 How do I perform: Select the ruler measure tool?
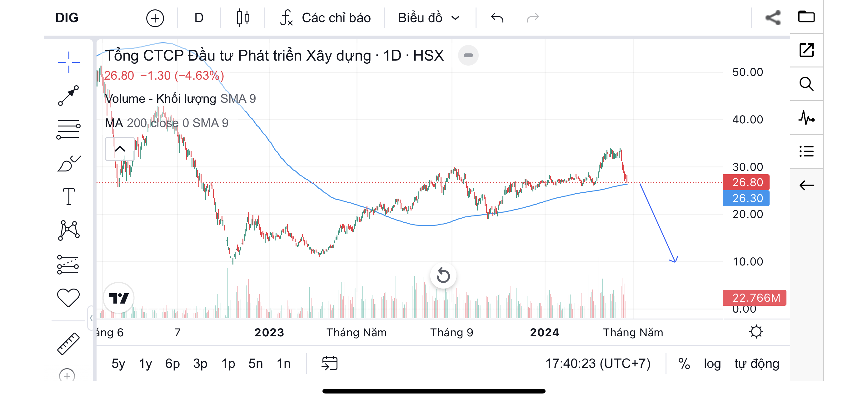68,344
